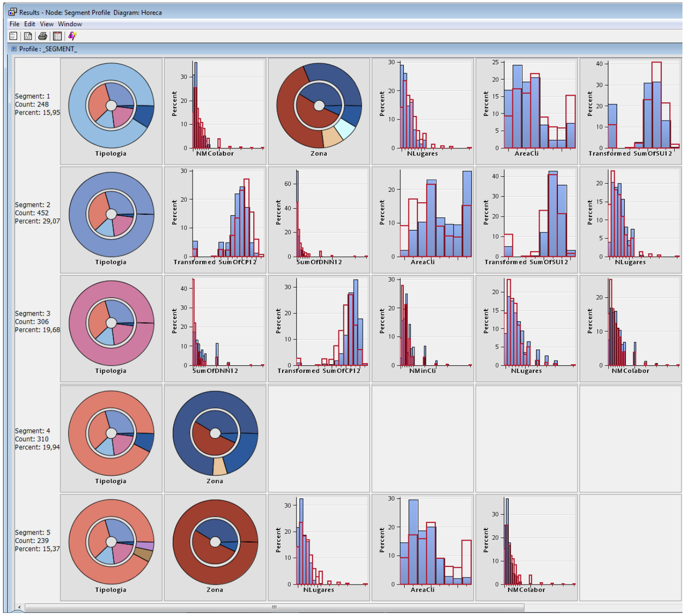The image size is (684, 616).
Task: Open the Window menu
Action: coord(70,24)
